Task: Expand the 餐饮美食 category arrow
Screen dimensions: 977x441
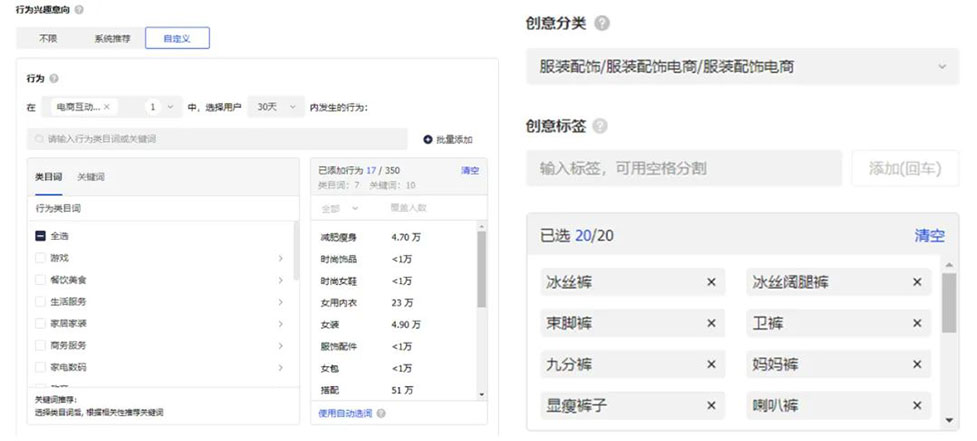Action: pos(280,280)
